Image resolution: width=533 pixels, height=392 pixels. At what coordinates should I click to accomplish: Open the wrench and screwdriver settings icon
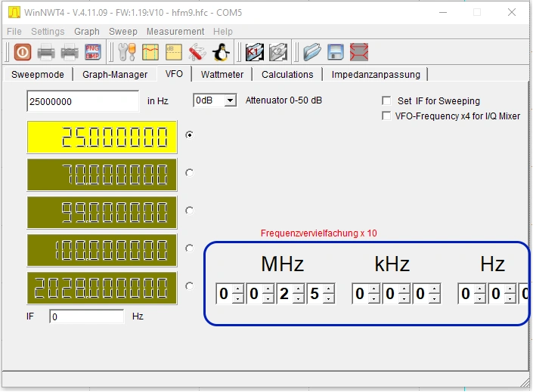point(127,52)
